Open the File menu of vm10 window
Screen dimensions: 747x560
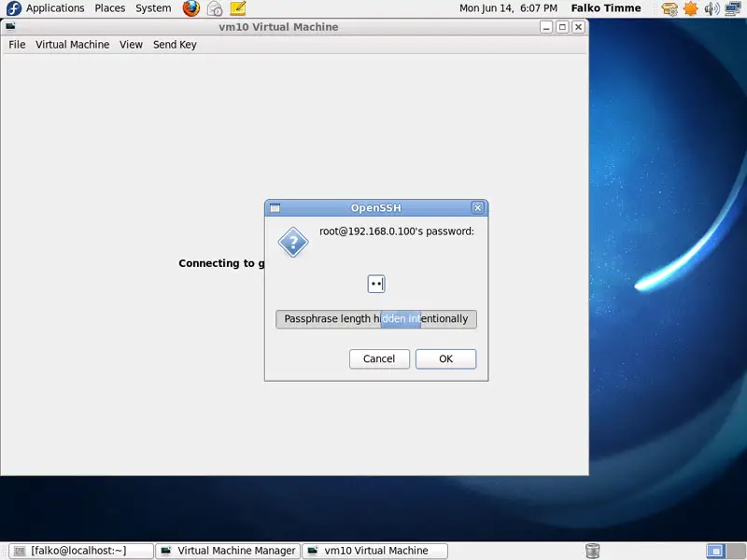17,44
